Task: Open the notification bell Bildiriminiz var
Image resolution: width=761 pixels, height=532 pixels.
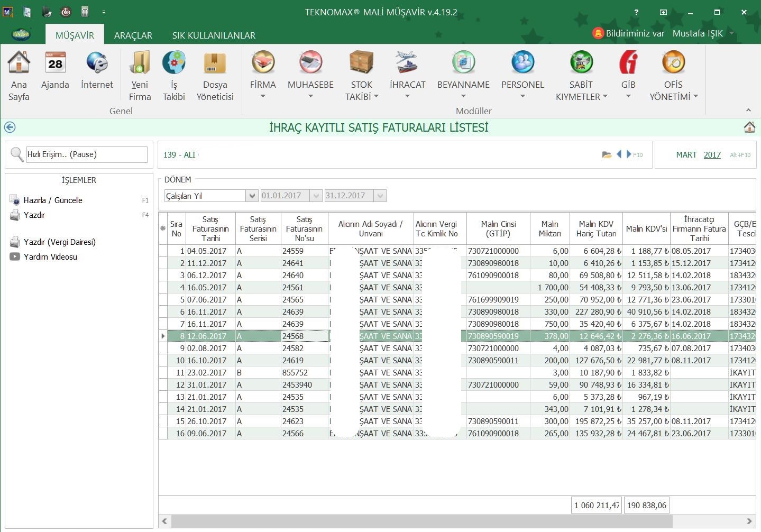Action: 598,33
